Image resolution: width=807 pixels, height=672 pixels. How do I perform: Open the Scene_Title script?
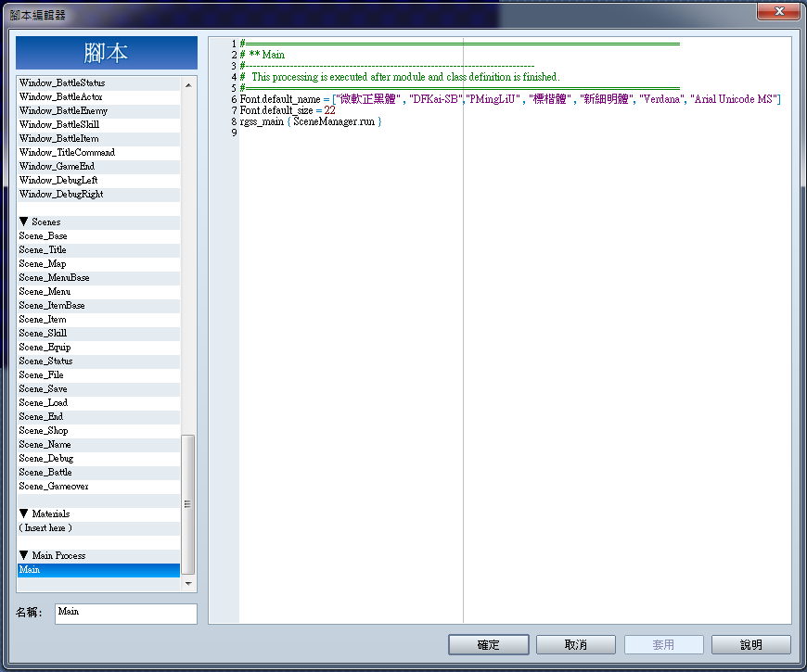[99, 250]
